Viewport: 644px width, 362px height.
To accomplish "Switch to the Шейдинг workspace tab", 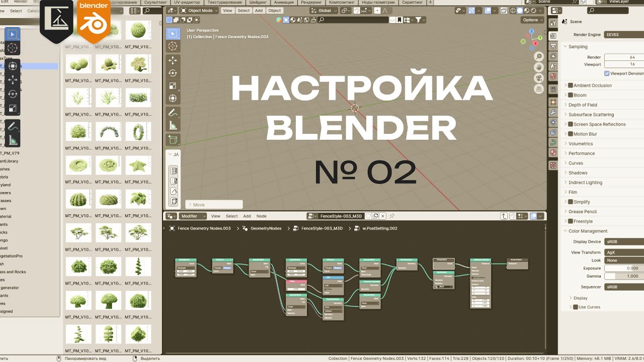I will click(258, 3).
